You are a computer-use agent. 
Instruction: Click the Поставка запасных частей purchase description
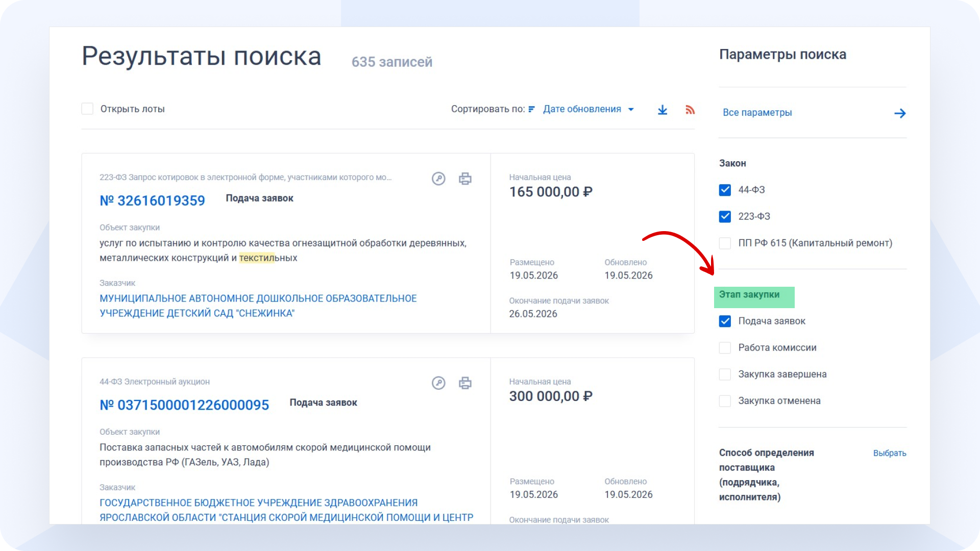(265, 455)
